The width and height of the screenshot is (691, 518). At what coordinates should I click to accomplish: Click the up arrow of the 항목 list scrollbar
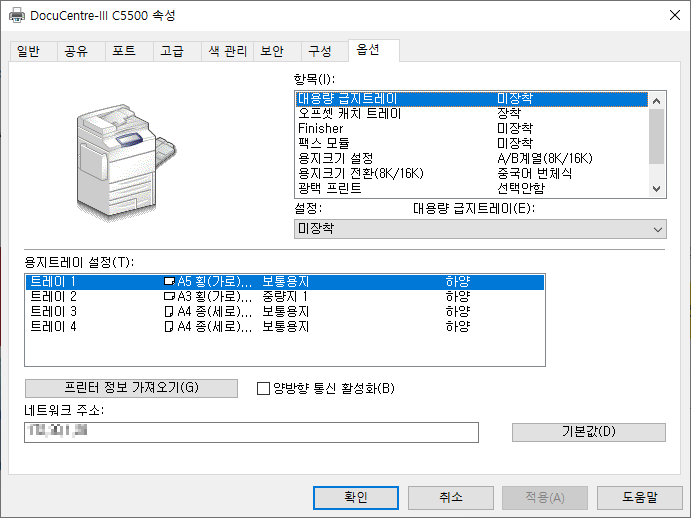click(656, 101)
